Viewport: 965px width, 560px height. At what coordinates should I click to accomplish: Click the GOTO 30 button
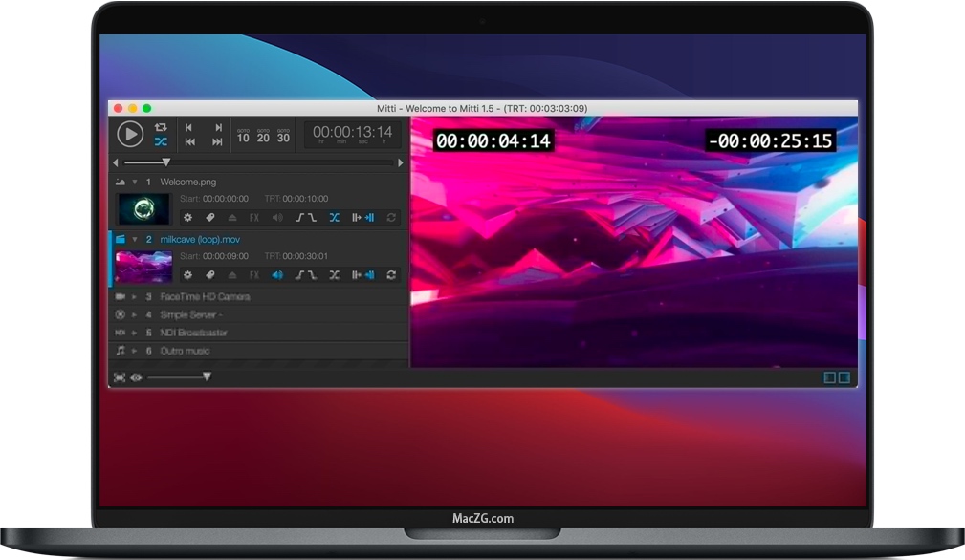click(x=283, y=137)
